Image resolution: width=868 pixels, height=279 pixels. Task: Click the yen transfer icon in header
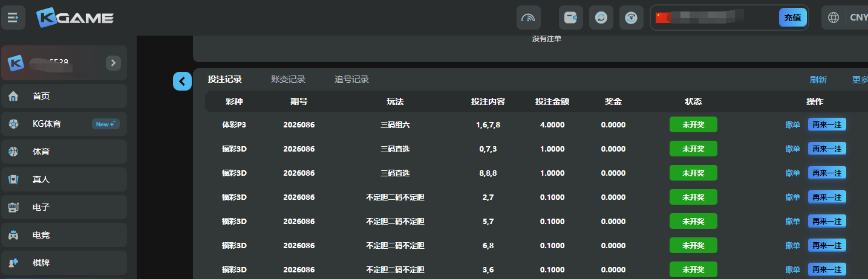pyautogui.click(x=631, y=18)
